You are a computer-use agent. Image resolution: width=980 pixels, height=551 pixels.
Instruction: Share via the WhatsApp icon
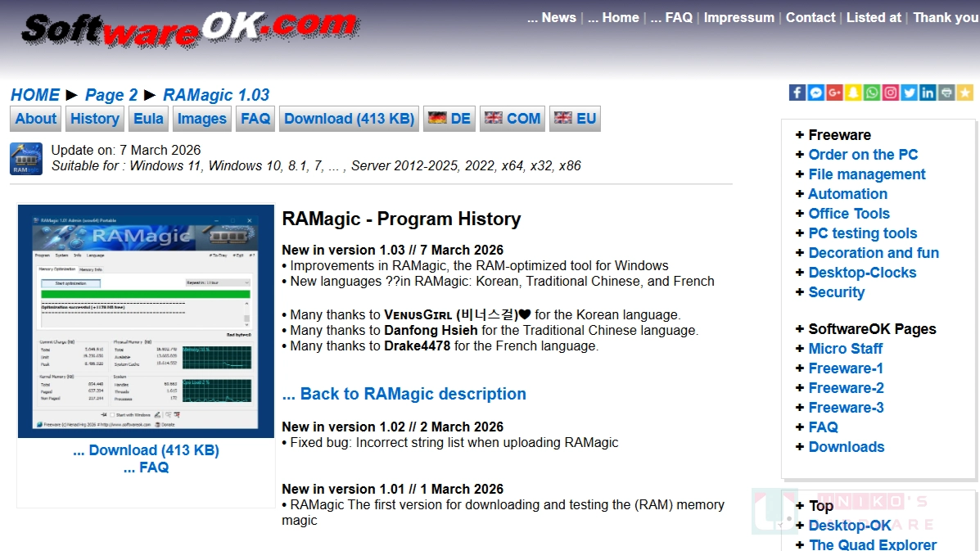pos(872,93)
